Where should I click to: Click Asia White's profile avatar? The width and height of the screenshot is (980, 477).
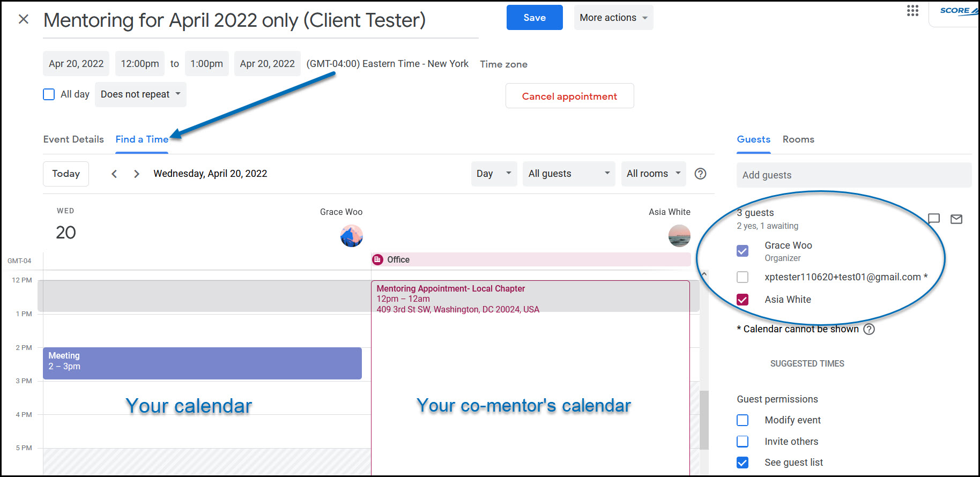click(679, 236)
